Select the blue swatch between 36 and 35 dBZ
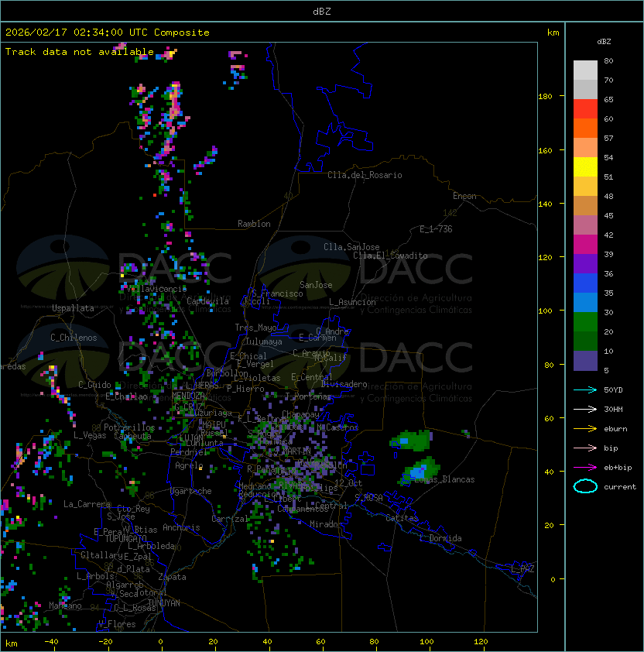644x652 pixels. [585, 283]
